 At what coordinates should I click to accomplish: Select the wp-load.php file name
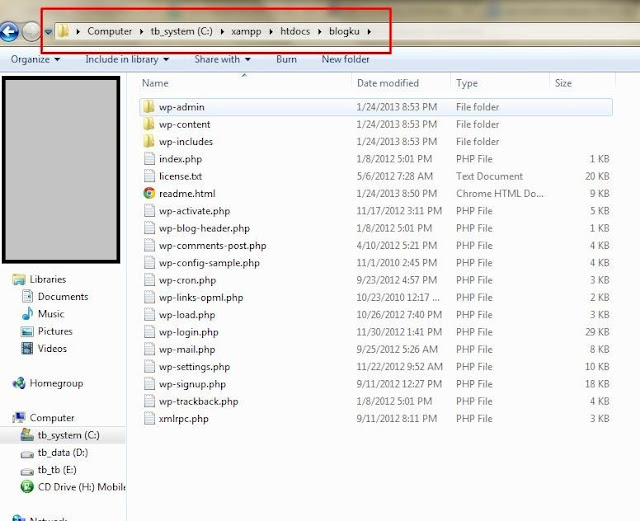click(x=187, y=315)
